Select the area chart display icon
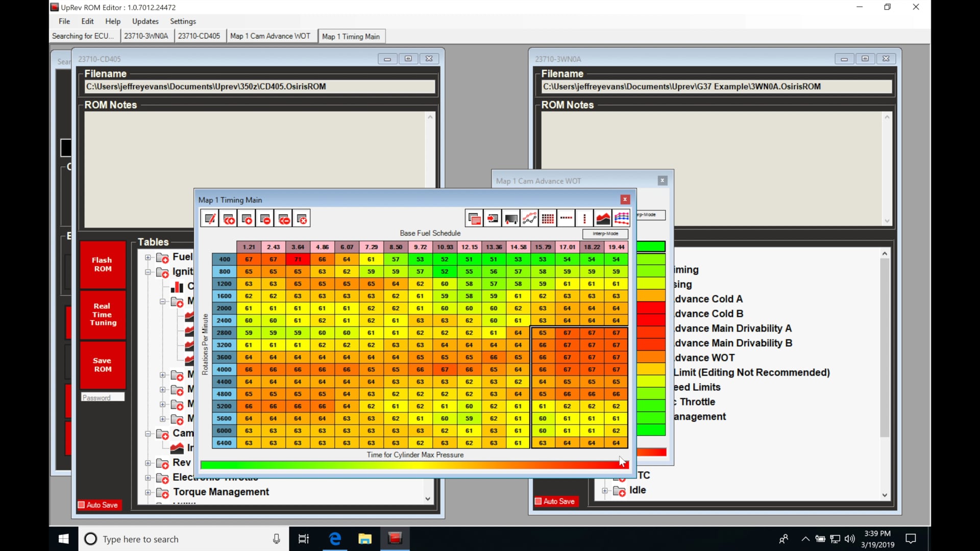Viewport: 980px width, 551px height. click(x=603, y=218)
